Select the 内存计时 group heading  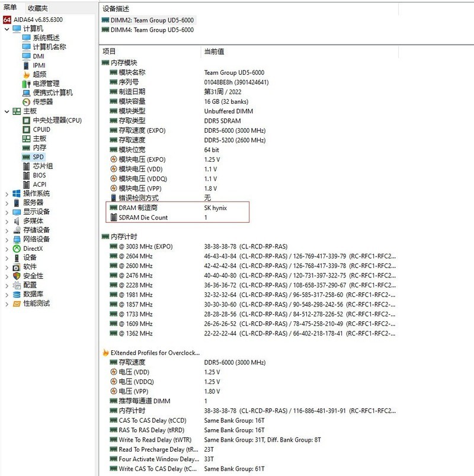(x=120, y=237)
